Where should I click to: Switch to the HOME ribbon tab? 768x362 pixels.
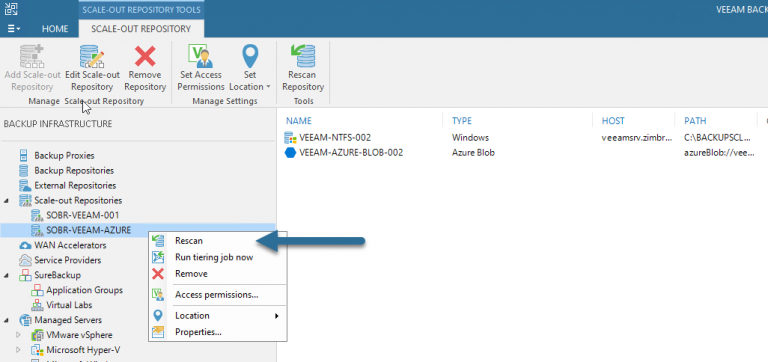point(55,29)
